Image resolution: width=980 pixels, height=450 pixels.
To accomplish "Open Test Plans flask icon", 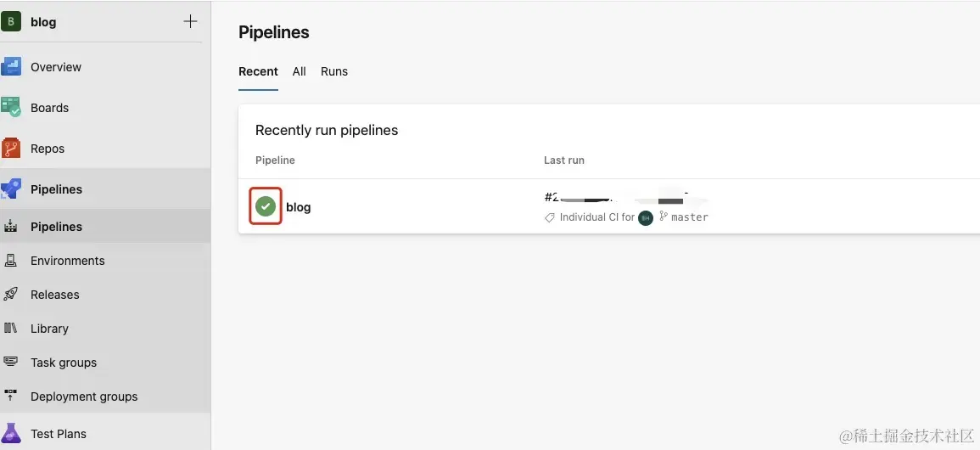I will (11, 434).
